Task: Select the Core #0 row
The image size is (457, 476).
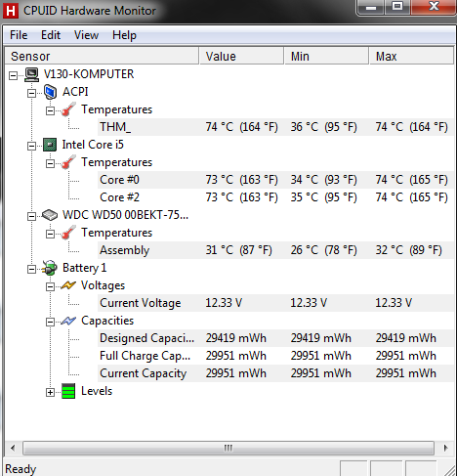Action: (275, 180)
